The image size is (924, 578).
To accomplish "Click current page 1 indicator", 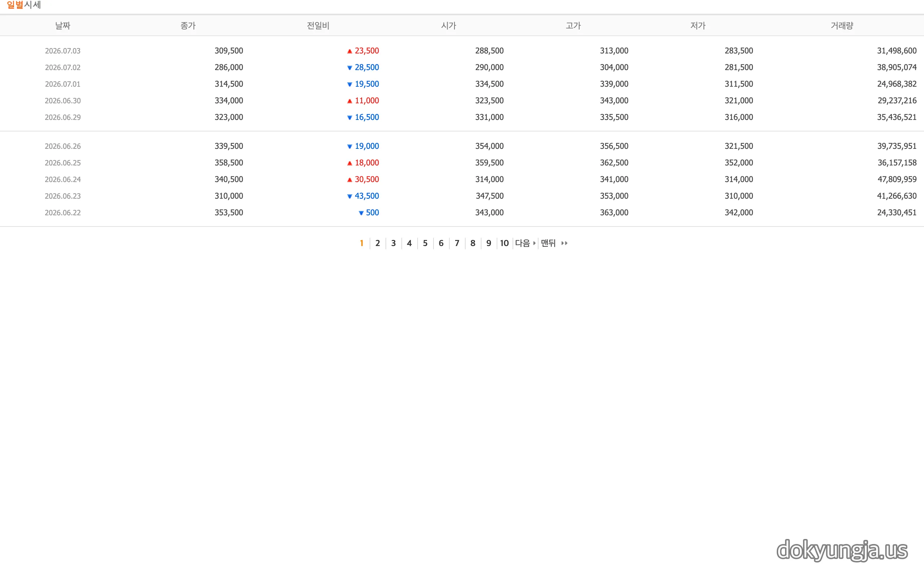I will click(x=362, y=243).
